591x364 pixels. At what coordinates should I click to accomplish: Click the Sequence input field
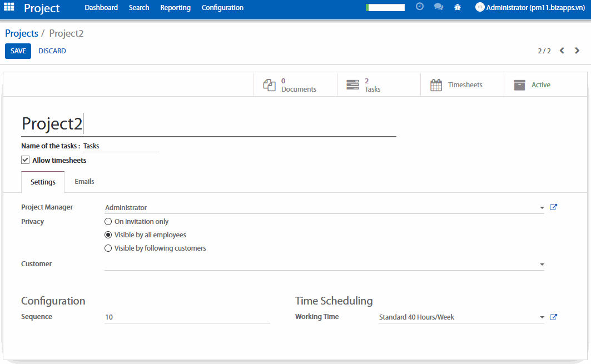187,317
